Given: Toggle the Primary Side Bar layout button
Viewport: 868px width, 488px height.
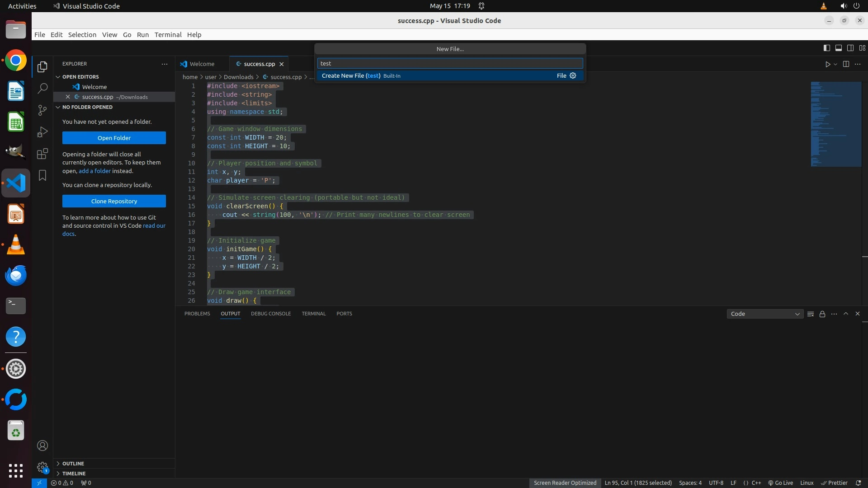Looking at the screenshot, I should click(x=826, y=48).
